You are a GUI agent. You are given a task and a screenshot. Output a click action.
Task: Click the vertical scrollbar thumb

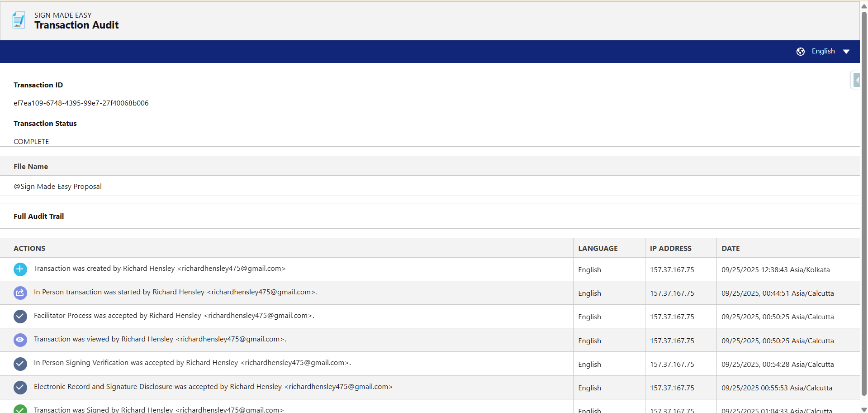coord(864,204)
